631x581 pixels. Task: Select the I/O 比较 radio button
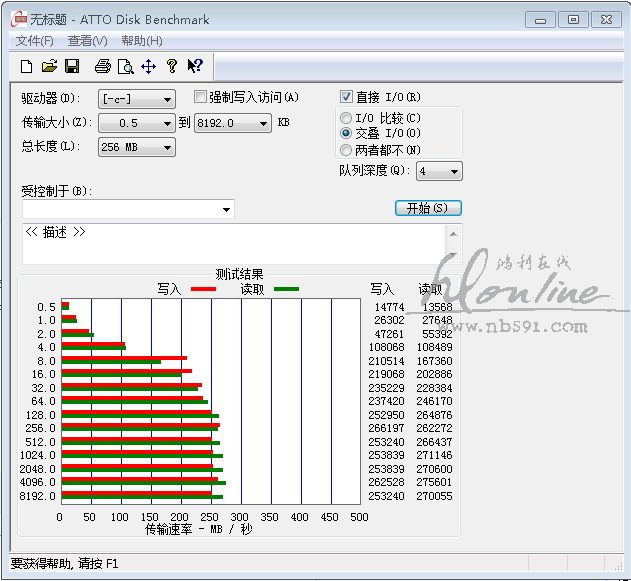346,118
